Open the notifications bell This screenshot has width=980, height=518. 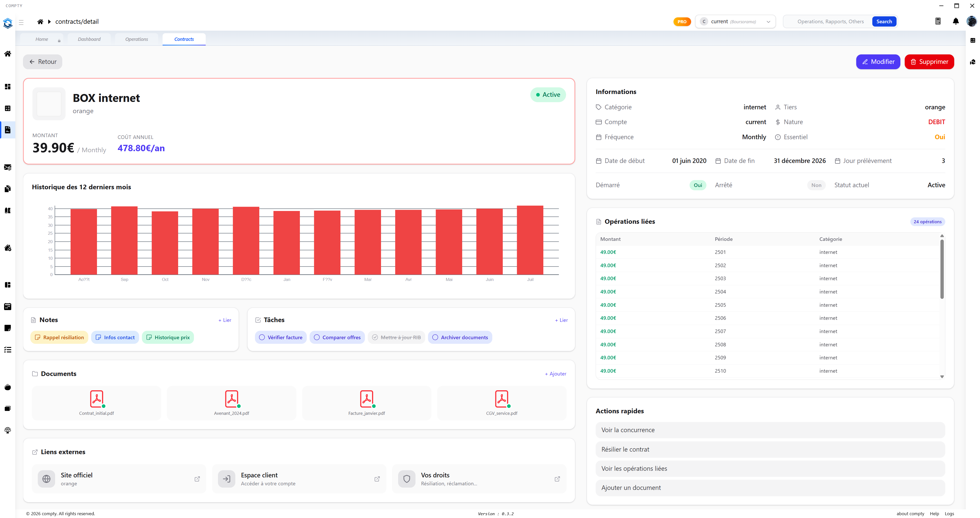pyautogui.click(x=956, y=22)
